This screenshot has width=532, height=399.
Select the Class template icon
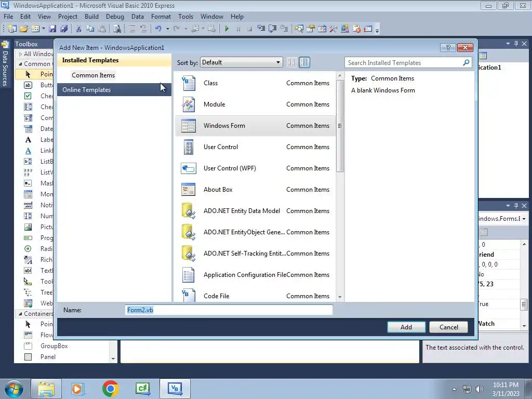click(x=188, y=83)
